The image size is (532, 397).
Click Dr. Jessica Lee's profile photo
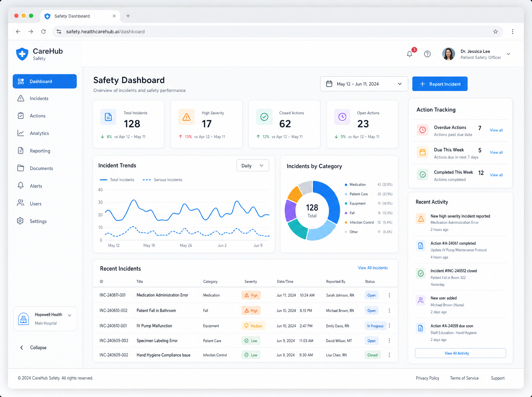click(448, 54)
